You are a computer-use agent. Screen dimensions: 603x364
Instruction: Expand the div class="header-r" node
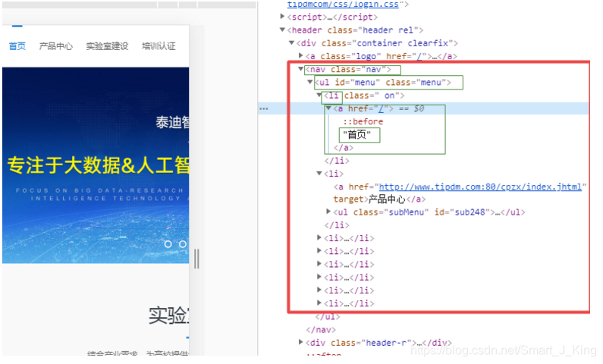click(x=300, y=342)
